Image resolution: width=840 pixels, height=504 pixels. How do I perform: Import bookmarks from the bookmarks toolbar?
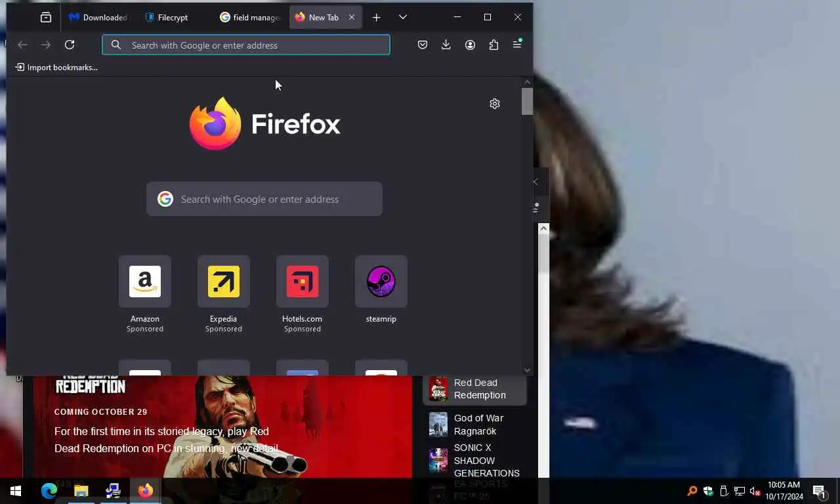tap(56, 67)
